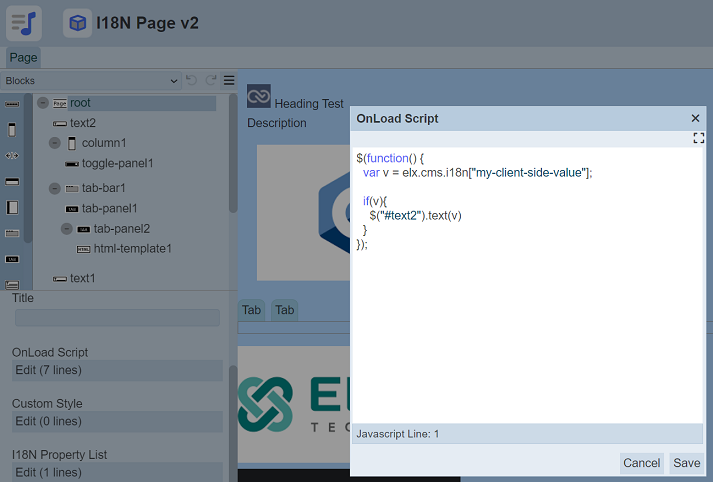713x482 pixels.
Task: Click the Title input field
Action: [117, 318]
